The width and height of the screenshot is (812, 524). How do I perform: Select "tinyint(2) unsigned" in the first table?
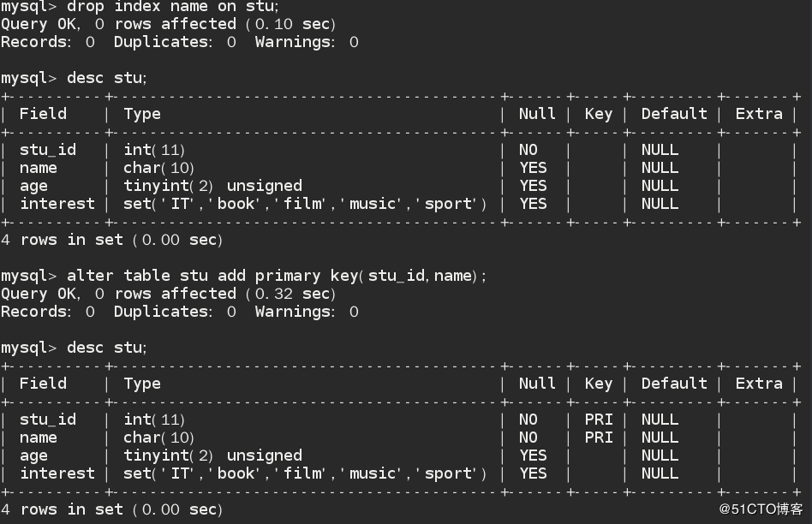(x=212, y=186)
